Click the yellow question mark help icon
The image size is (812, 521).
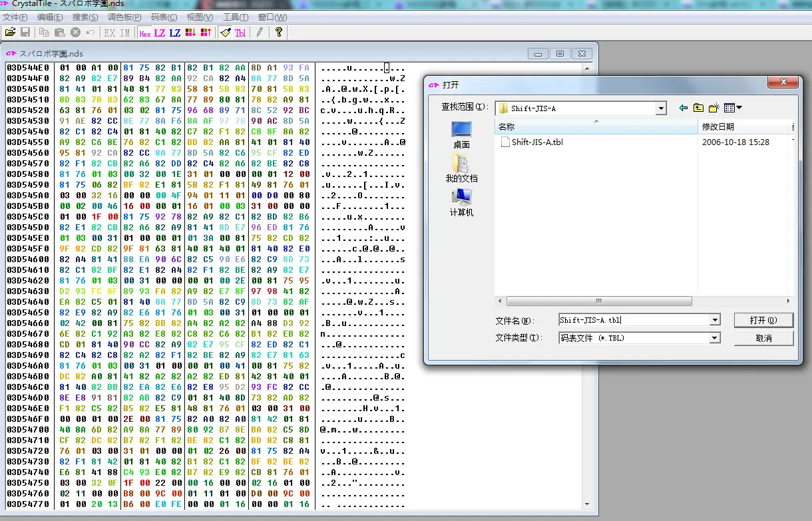278,32
